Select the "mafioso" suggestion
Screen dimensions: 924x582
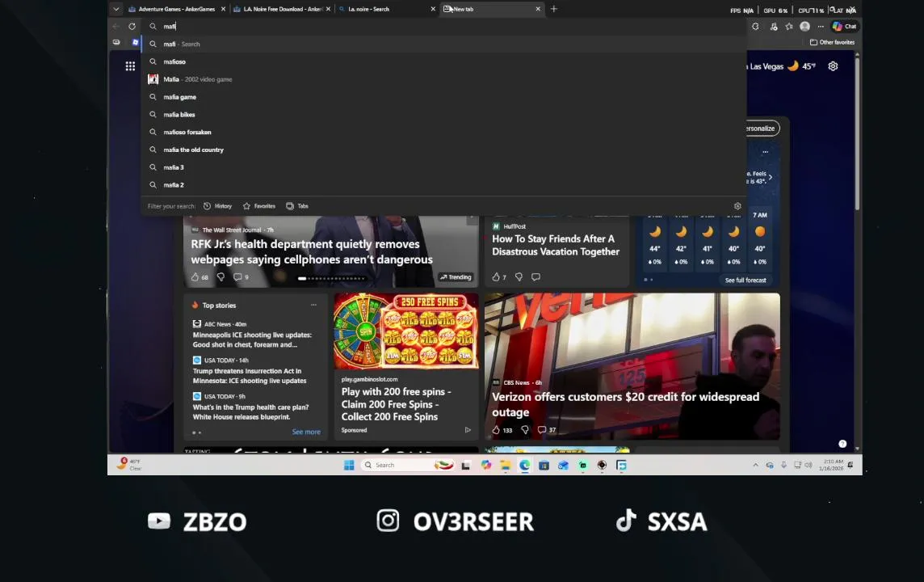(x=443, y=62)
